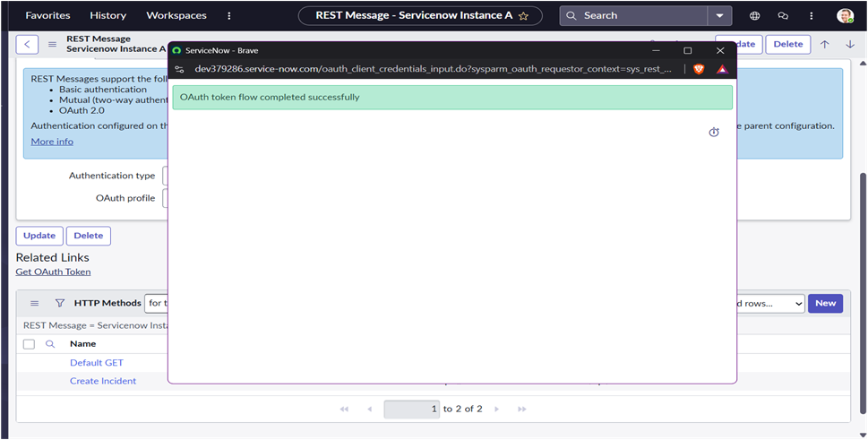Open the actions on selected rows dropdown

[x=770, y=303]
